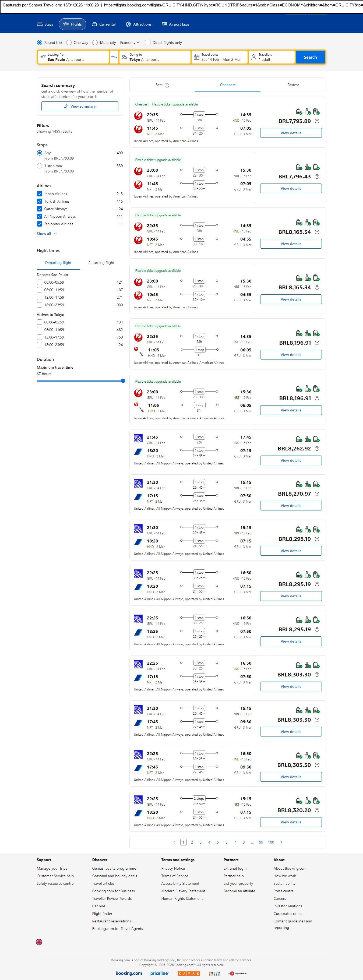The image size is (363, 980).
Task: Click the help icon next to BRL7,793.89 price
Action: (317, 121)
